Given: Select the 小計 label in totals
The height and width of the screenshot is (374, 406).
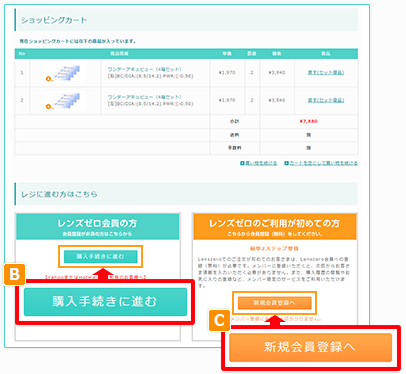Looking at the screenshot, I should pyautogui.click(x=234, y=121).
